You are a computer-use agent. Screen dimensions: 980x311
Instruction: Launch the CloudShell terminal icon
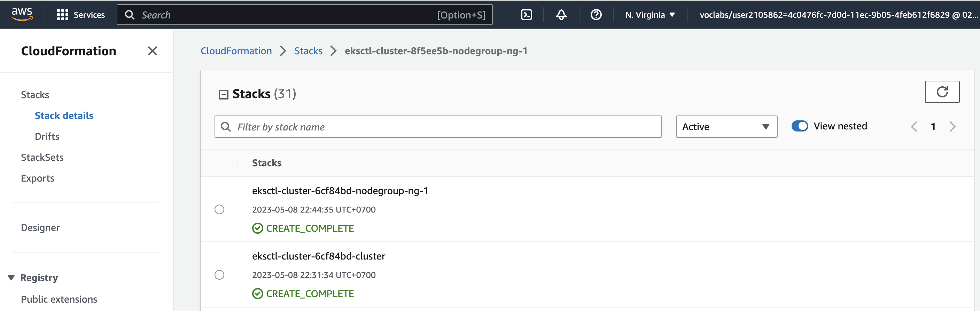pos(526,15)
